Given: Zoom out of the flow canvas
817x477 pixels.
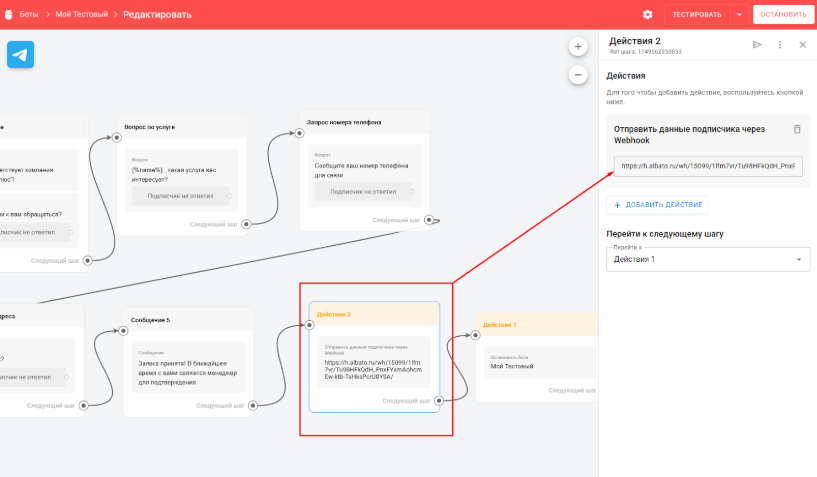Looking at the screenshot, I should (578, 74).
